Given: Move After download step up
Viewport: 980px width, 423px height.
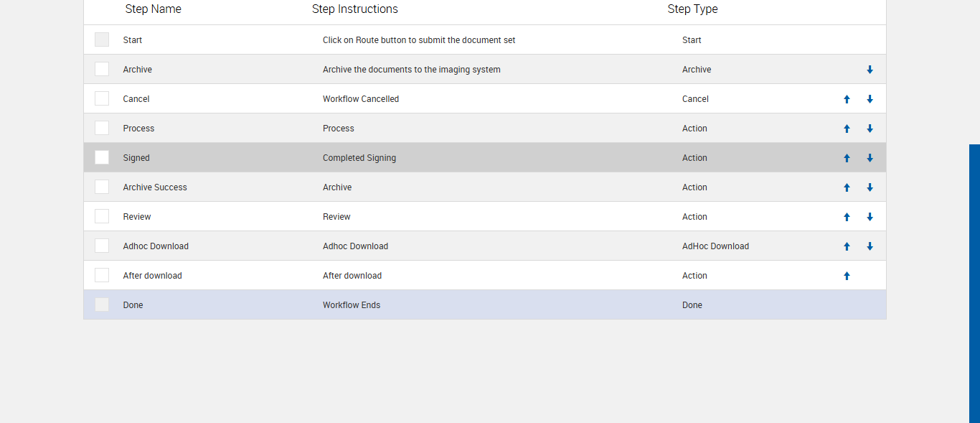Looking at the screenshot, I should coord(847,276).
